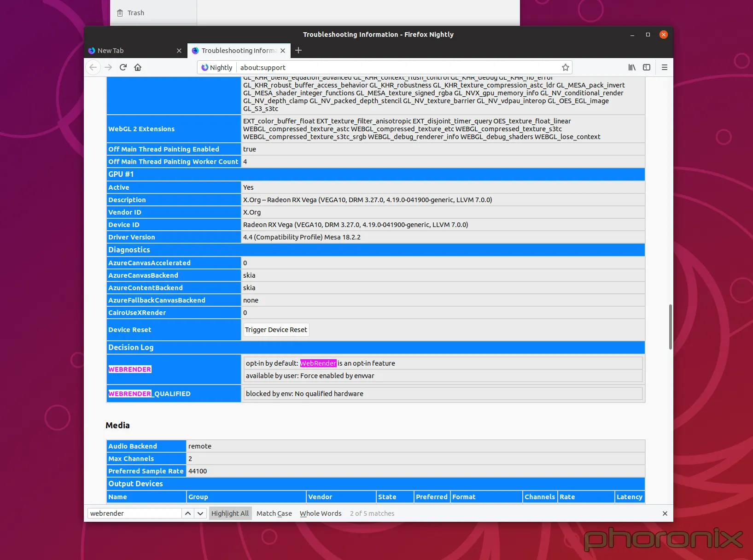The width and height of the screenshot is (753, 560).
Task: Toggle Whole Words in find bar
Action: 321,513
